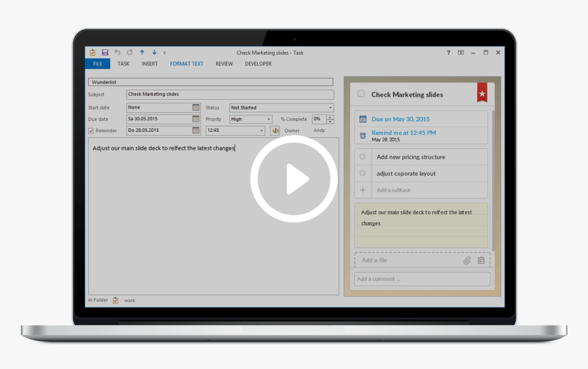588x369 pixels.
Task: Click the Subject field 'Check Marketing slides'
Action: coord(230,94)
